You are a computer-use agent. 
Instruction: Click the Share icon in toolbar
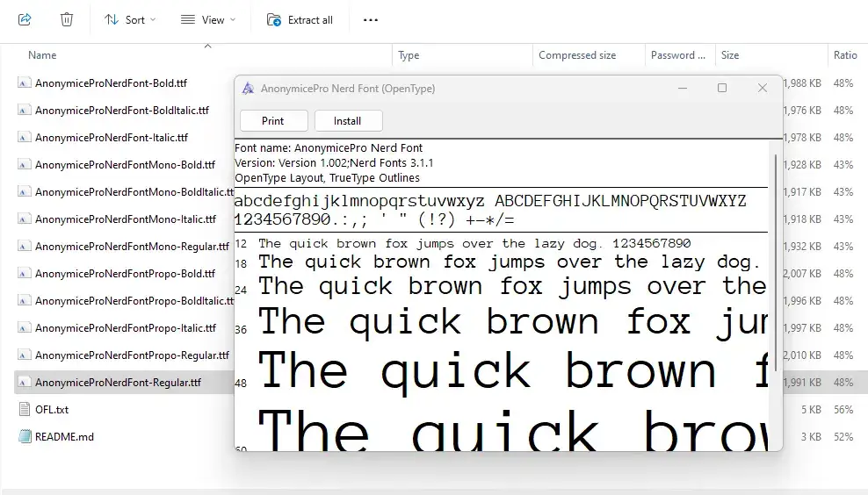pyautogui.click(x=25, y=19)
